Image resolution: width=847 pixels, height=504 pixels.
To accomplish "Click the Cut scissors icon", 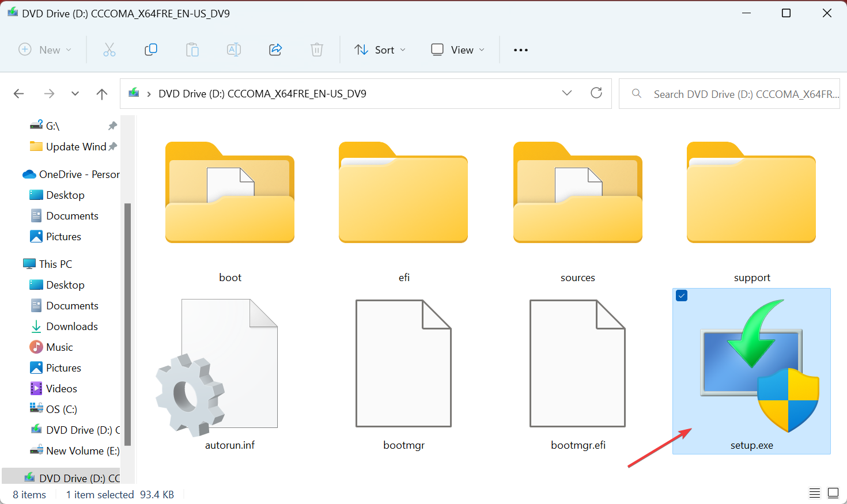I will [x=109, y=50].
